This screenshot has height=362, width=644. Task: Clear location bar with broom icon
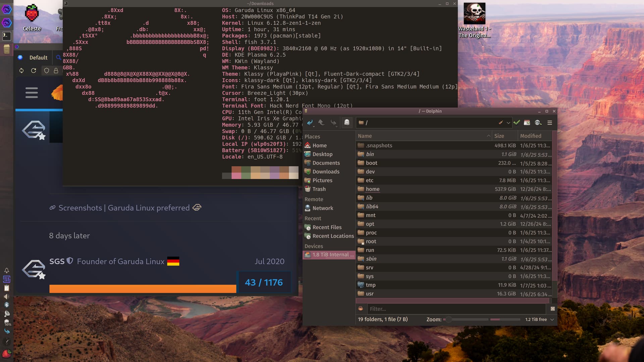coord(501,123)
